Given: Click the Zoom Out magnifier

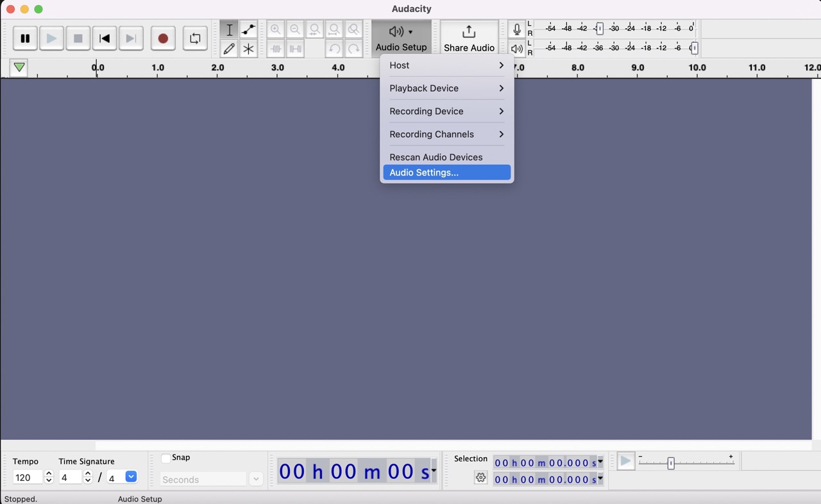Looking at the screenshot, I should (295, 29).
